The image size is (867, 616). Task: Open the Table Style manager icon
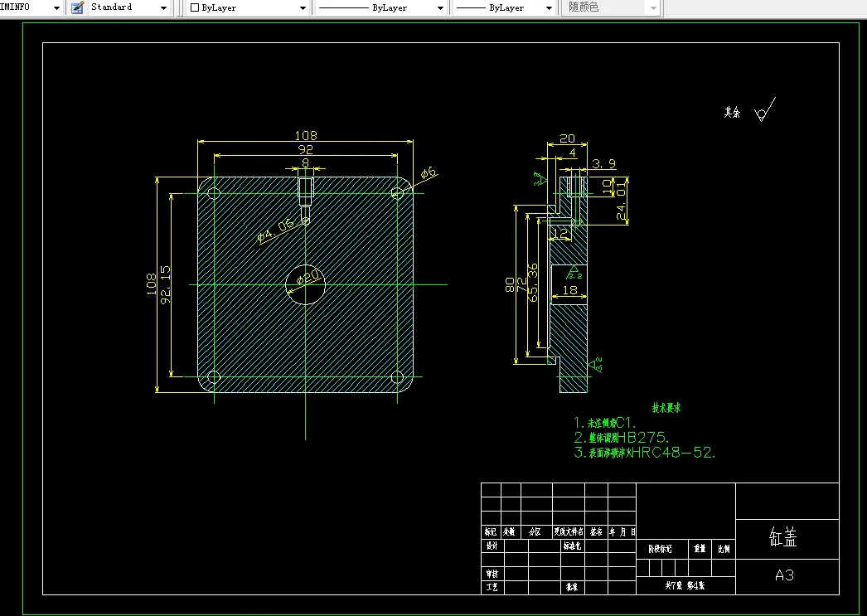tap(77, 7)
